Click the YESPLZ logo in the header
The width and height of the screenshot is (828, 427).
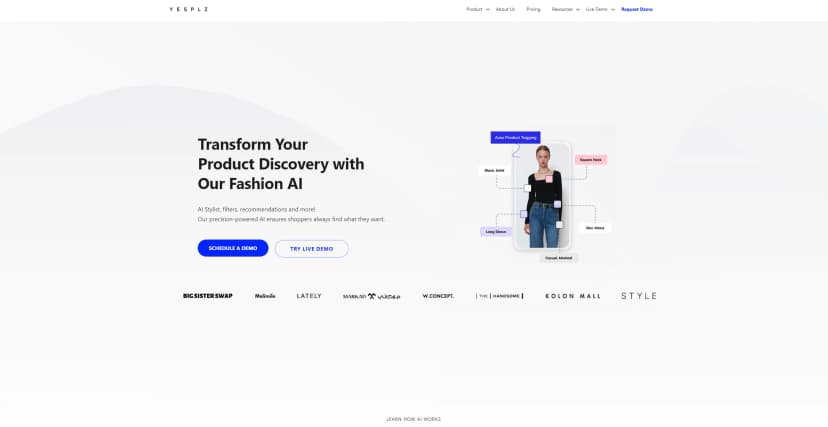point(189,10)
